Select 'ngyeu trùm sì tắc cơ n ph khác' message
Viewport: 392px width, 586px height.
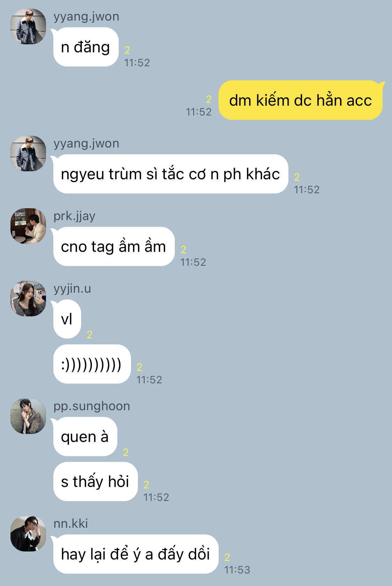[170, 174]
